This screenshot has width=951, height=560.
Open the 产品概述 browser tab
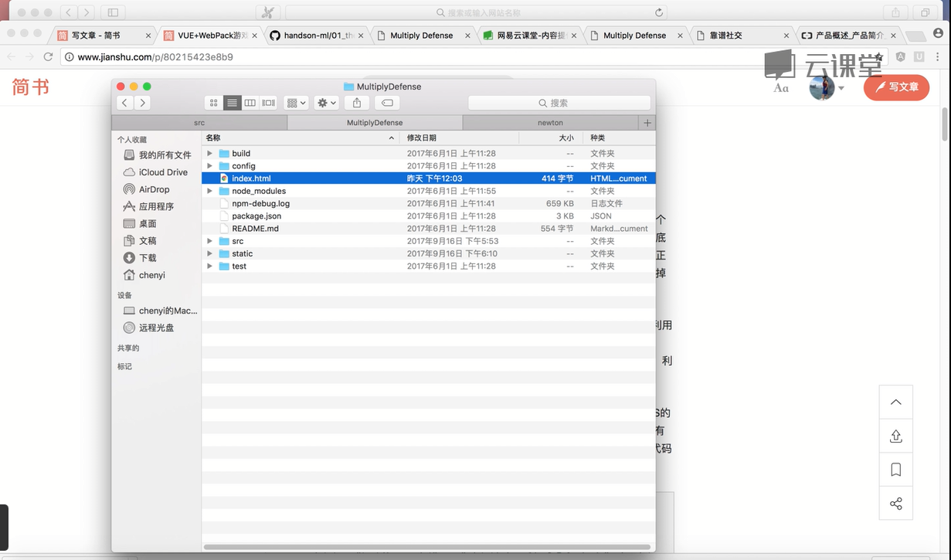[x=850, y=36]
